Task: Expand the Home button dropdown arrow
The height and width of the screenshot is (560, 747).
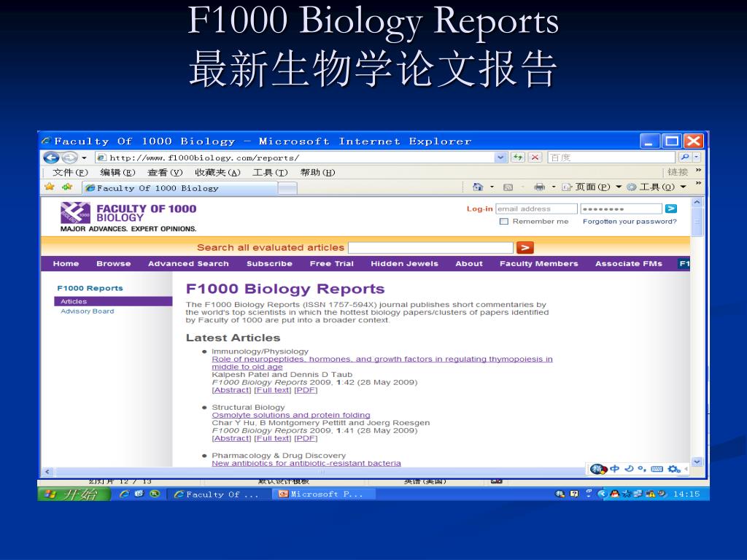Action: [x=492, y=187]
